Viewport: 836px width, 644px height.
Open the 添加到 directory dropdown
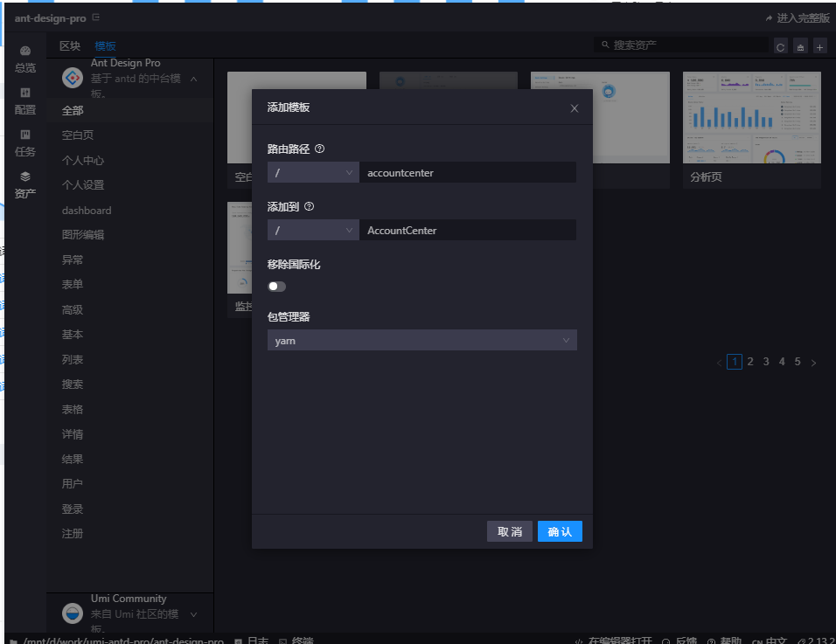click(313, 230)
